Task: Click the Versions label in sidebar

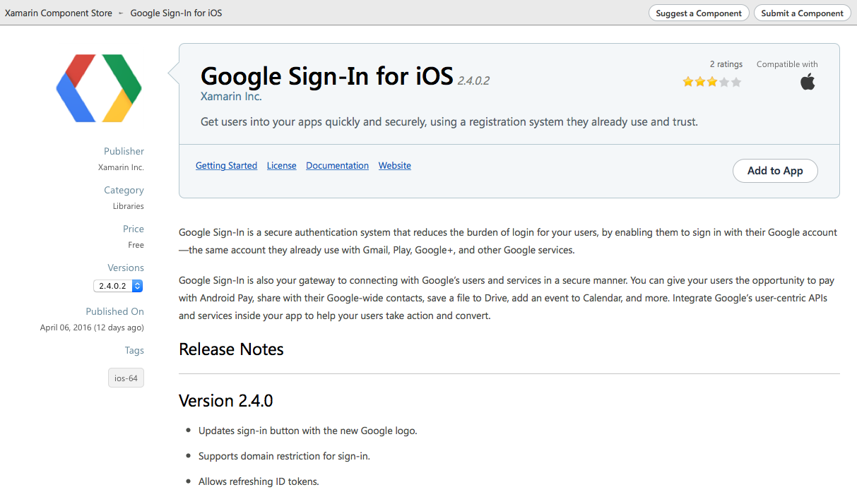Action: (126, 268)
